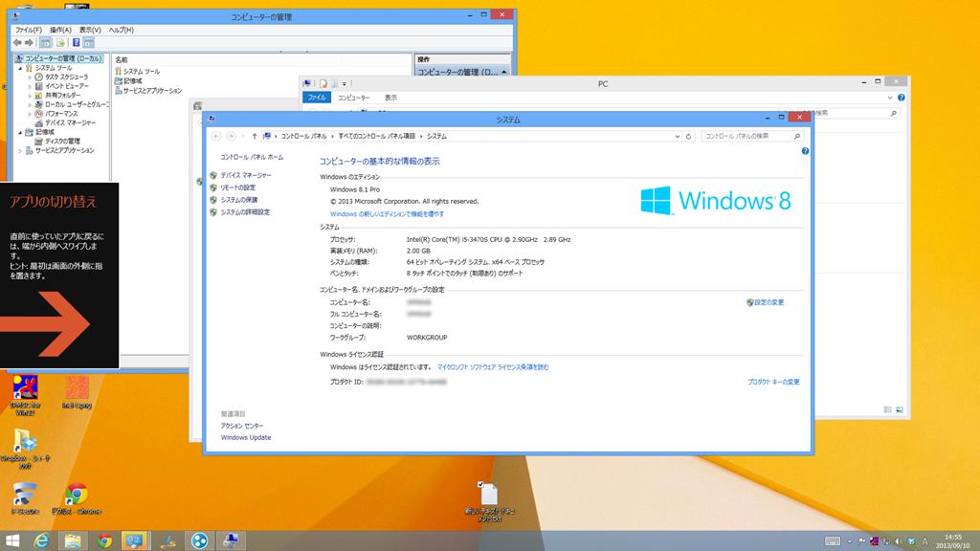
Task: Open デバイス マネージャー link in System sidebar
Action: (246, 176)
